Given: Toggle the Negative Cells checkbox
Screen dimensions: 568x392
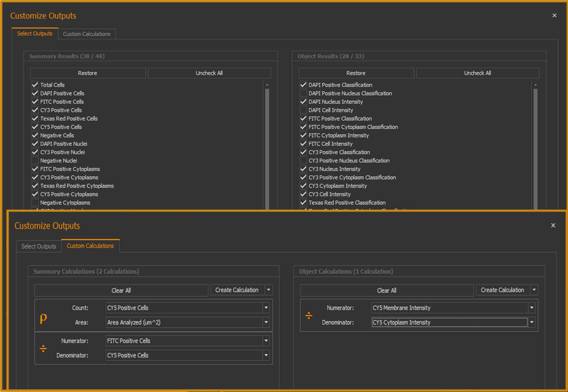Looking at the screenshot, I should 35,135.
